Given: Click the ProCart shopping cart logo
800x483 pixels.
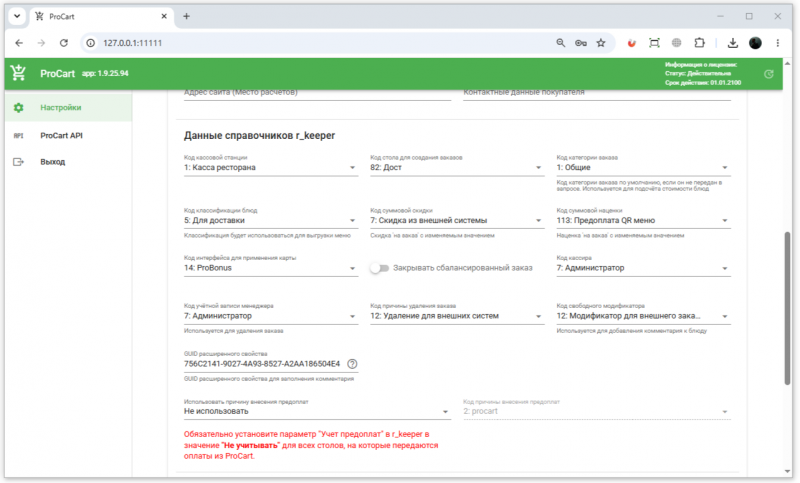Looking at the screenshot, I should pyautogui.click(x=18, y=73).
